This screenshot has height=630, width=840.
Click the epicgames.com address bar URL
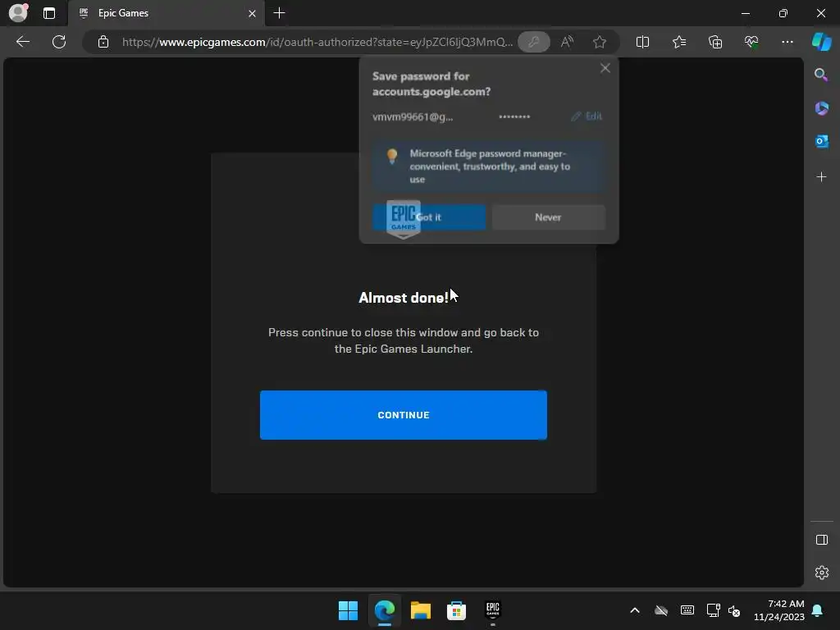click(x=317, y=42)
